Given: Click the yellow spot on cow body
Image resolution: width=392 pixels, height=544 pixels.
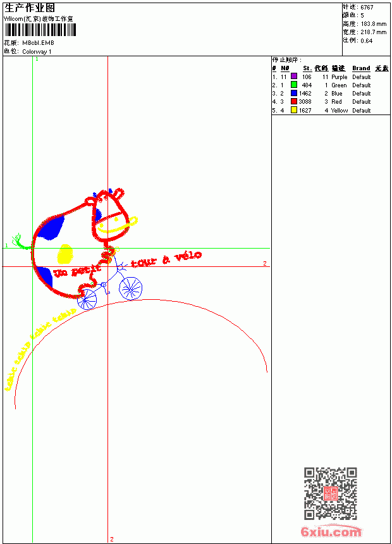Looking at the screenshot, I should pyautogui.click(x=65, y=254).
